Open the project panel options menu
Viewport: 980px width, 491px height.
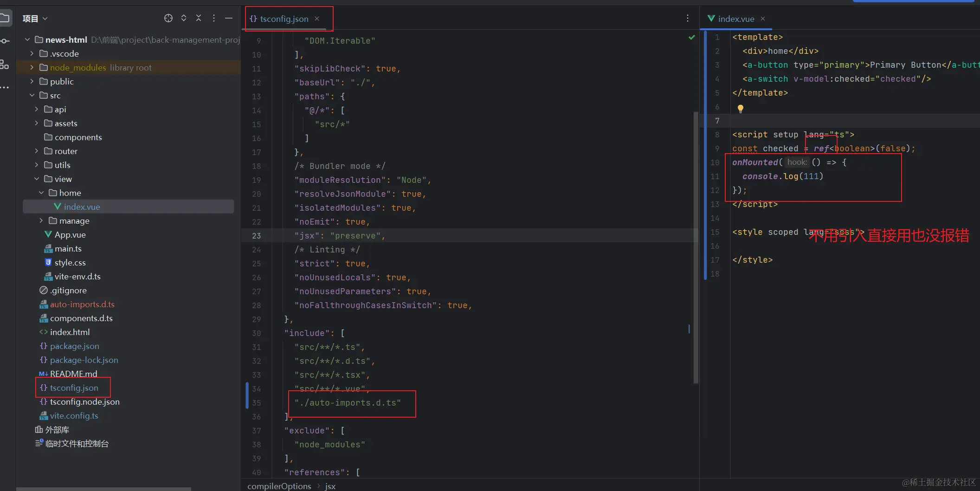[x=214, y=18]
